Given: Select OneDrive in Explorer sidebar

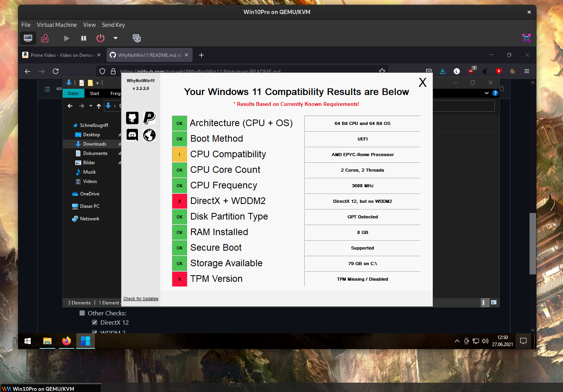Looking at the screenshot, I should pyautogui.click(x=89, y=194).
